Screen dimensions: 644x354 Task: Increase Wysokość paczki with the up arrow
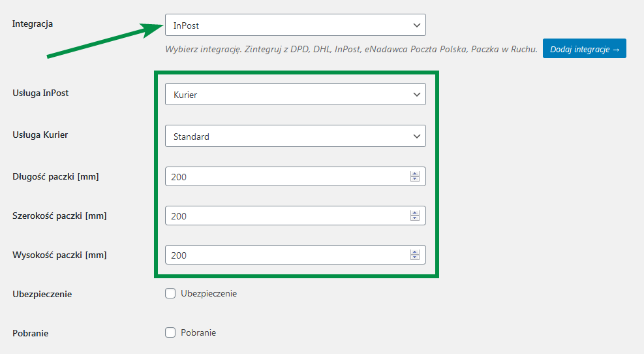[x=415, y=252]
